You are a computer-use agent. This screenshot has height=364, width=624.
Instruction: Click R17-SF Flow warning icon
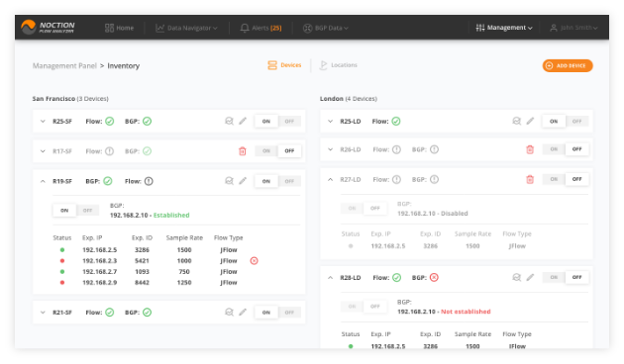(109, 151)
